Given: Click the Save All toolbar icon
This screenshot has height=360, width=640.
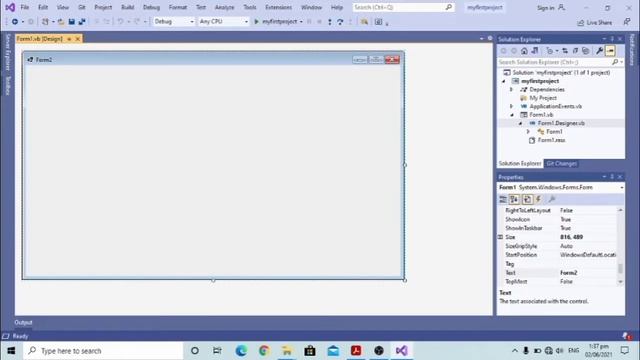Looking at the screenshot, I should [x=82, y=22].
